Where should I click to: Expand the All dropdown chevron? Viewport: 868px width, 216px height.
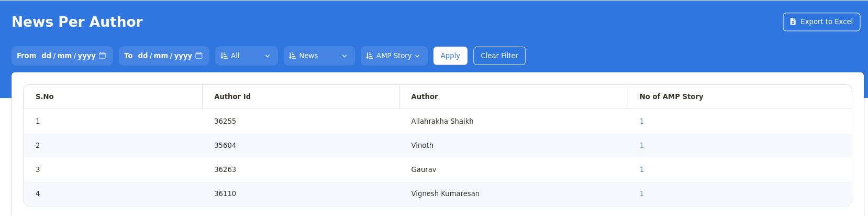click(x=268, y=56)
